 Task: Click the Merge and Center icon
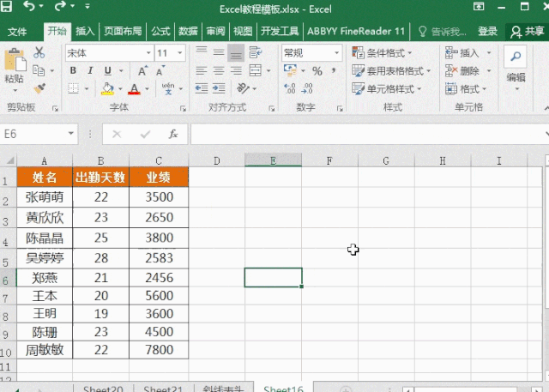pos(256,70)
